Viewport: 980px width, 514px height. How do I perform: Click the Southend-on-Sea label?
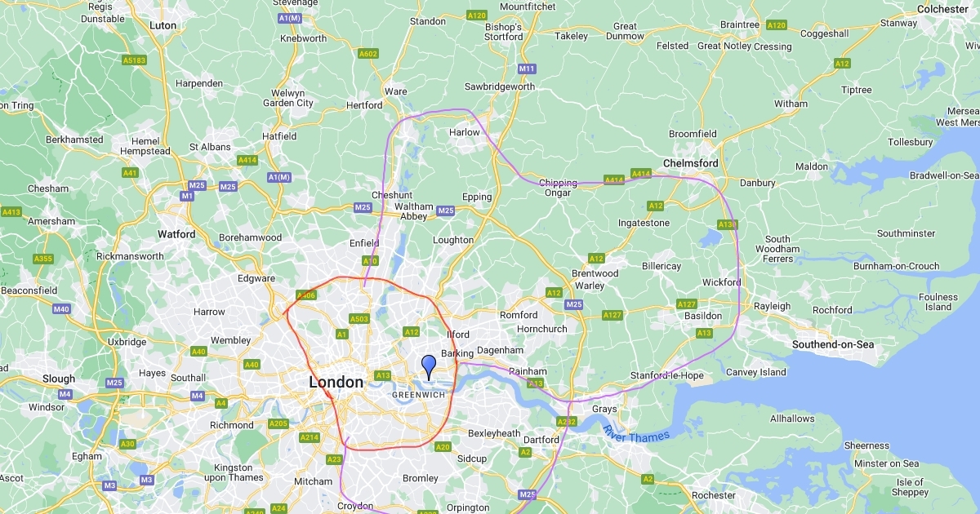(833, 345)
